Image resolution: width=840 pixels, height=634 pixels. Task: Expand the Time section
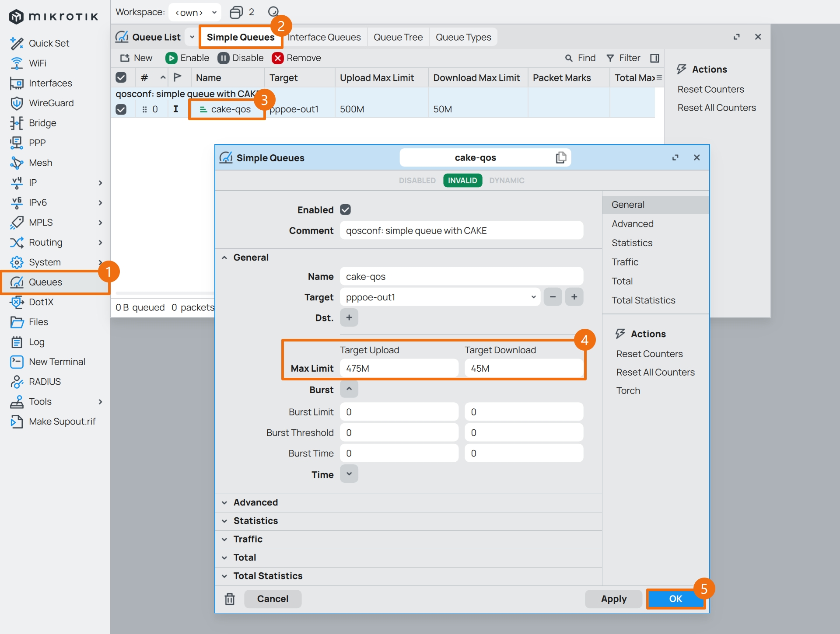[x=349, y=474]
